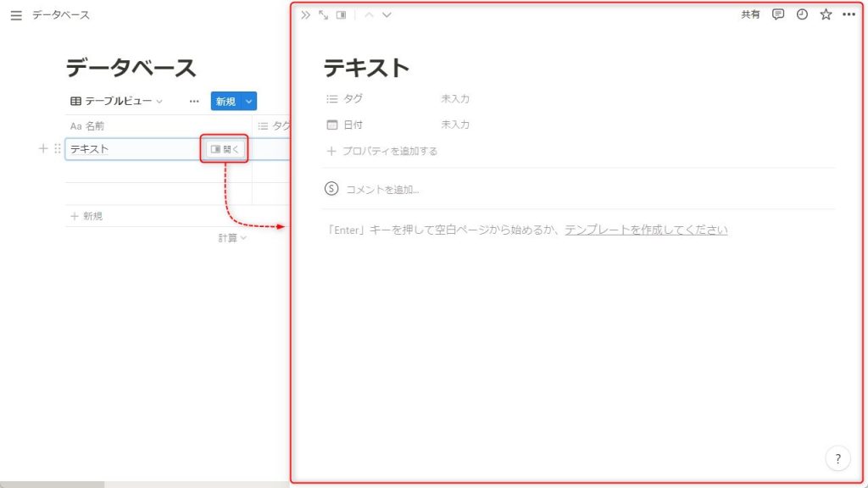The height and width of the screenshot is (488, 868).
Task: Add page to favorites with star icon
Action: (826, 14)
